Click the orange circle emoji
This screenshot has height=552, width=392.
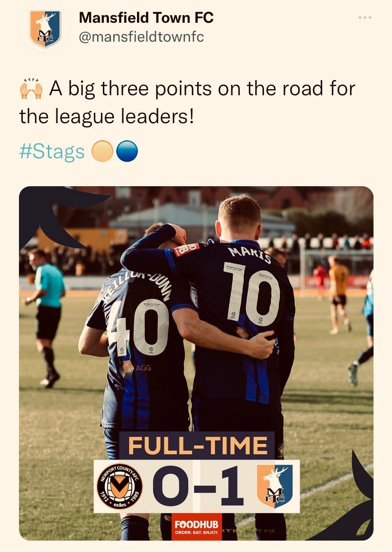coord(102,151)
